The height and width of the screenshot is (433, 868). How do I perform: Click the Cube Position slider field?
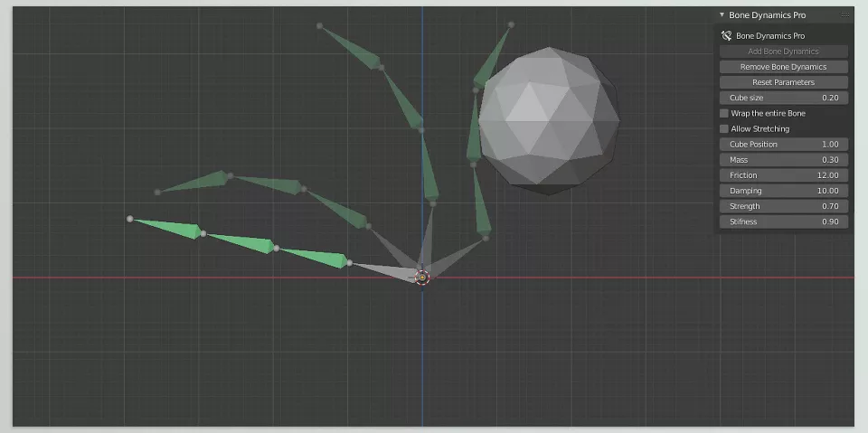pos(783,145)
